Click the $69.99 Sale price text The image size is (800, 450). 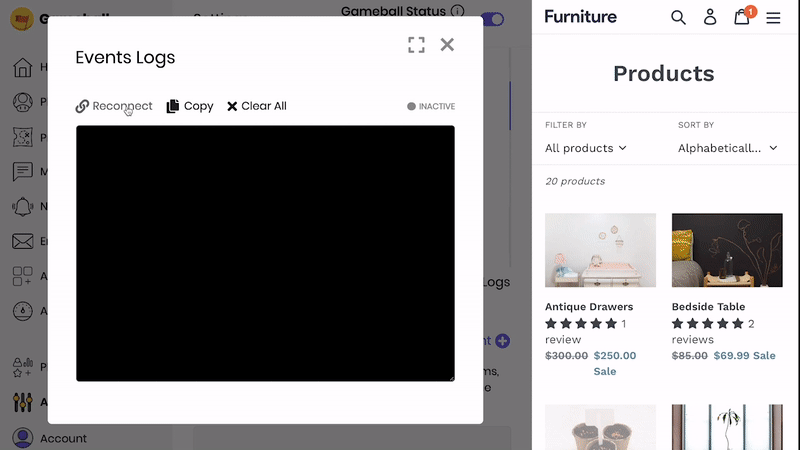[x=744, y=356]
